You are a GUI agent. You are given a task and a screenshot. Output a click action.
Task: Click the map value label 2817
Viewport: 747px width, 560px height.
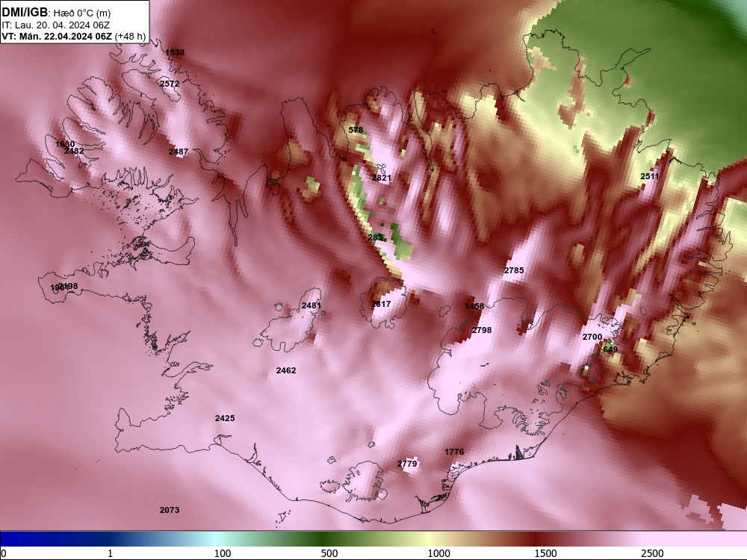tap(381, 305)
